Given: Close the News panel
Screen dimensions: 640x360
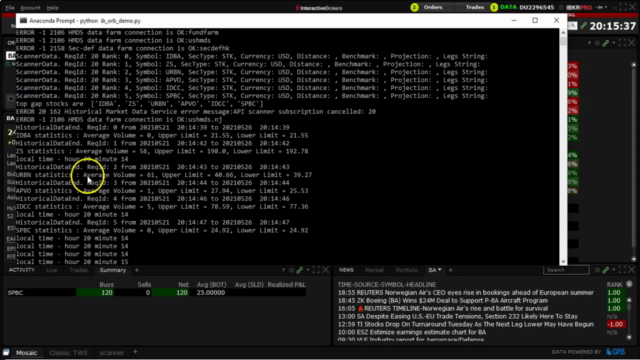Looking at the screenshot, I should (x=632, y=270).
